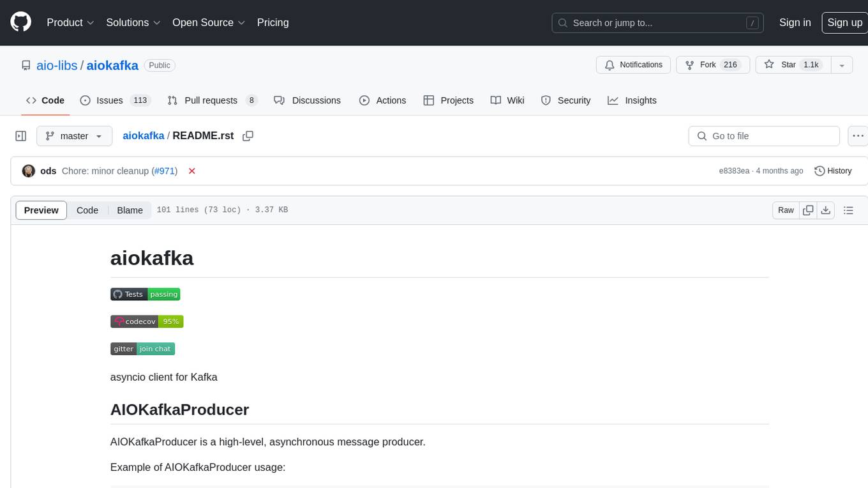Click the Notifications bell button
Screen dimensions: 868x488
tap(633, 65)
